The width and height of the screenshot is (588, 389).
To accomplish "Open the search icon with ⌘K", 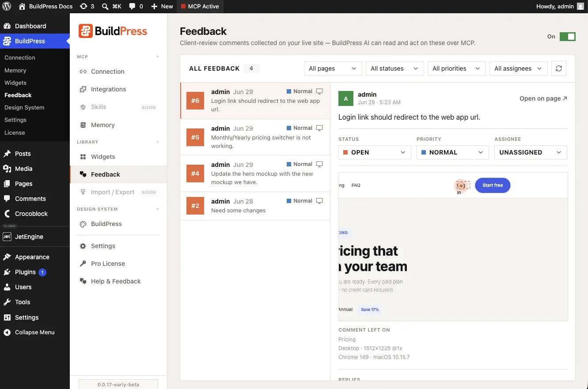I will click(105, 7).
